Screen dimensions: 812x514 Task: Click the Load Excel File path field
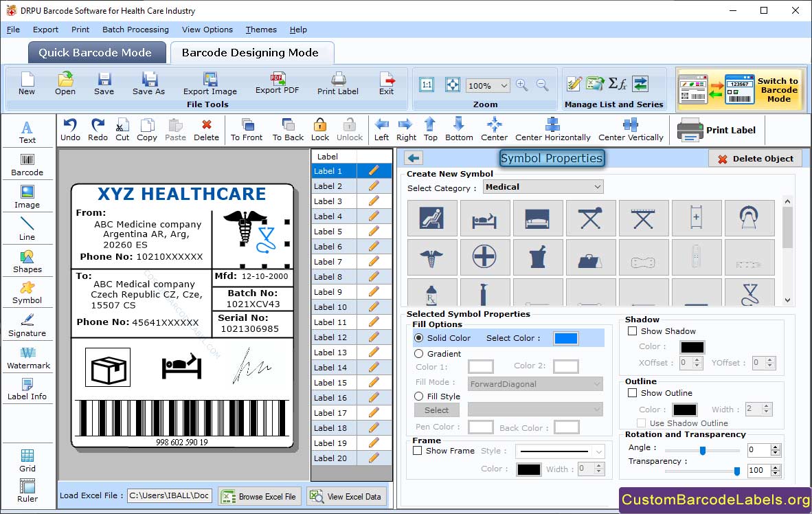[170, 495]
